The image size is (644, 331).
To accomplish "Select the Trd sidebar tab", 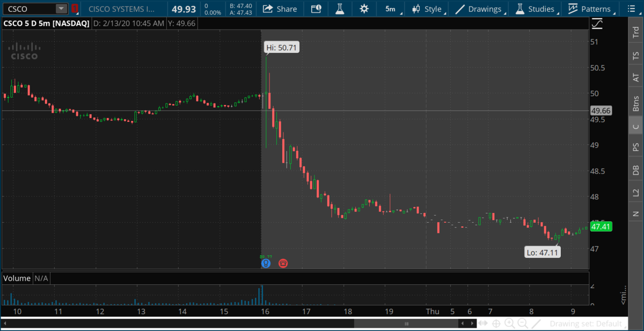I will 636,32.
